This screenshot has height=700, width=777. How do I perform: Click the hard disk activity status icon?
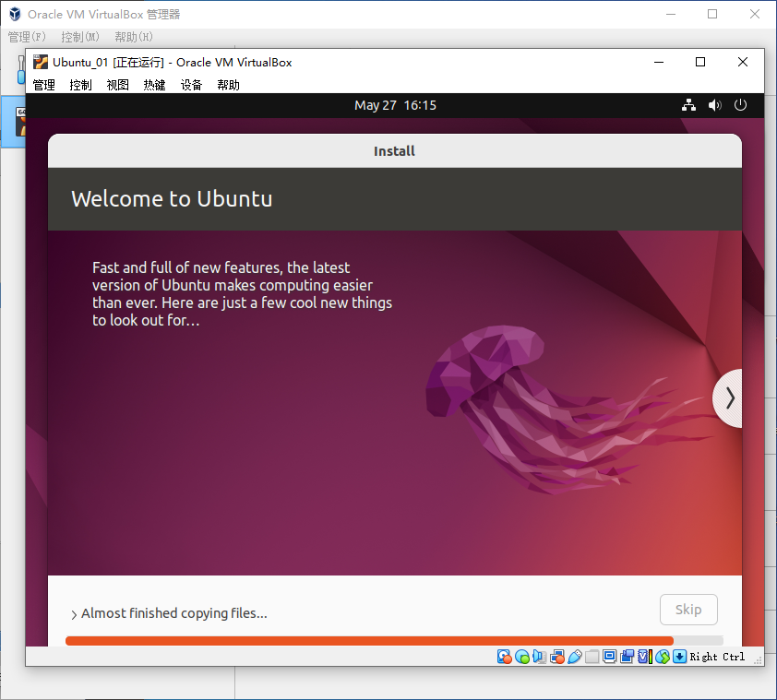pyautogui.click(x=504, y=657)
